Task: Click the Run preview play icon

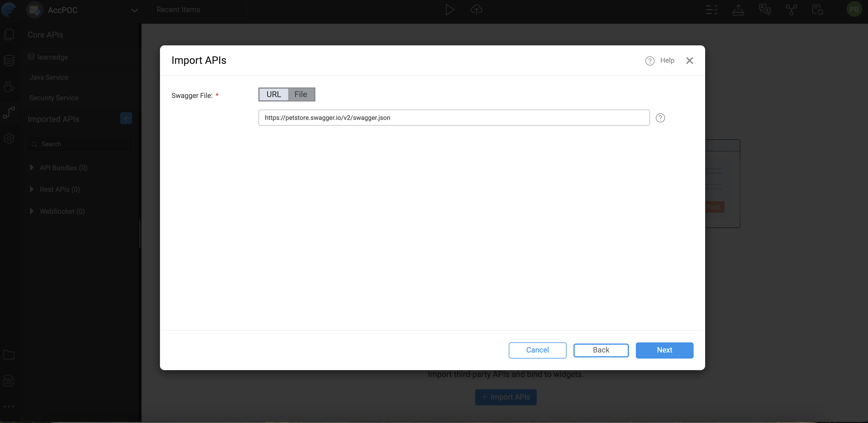Action: pyautogui.click(x=449, y=10)
